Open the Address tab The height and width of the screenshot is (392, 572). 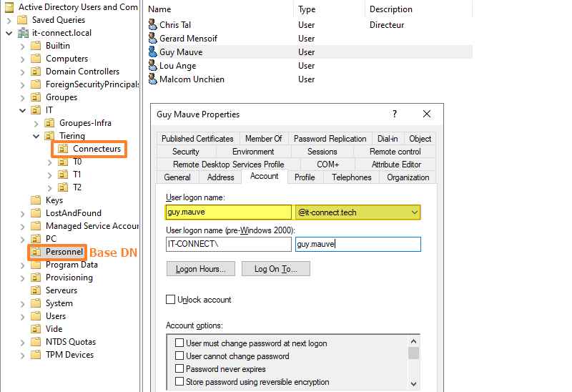221,177
